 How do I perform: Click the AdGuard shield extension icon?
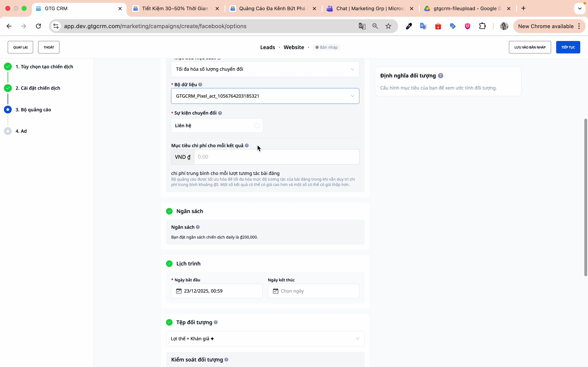[x=467, y=26]
